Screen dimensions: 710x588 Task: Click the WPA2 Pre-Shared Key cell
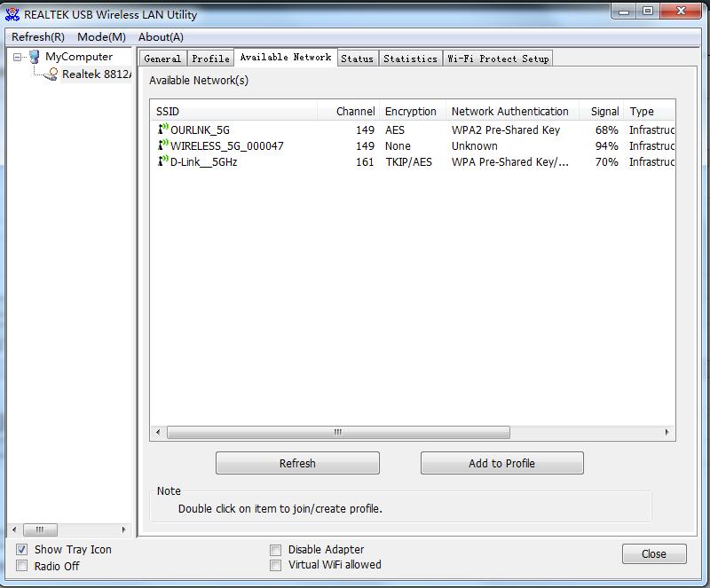pyautogui.click(x=506, y=129)
